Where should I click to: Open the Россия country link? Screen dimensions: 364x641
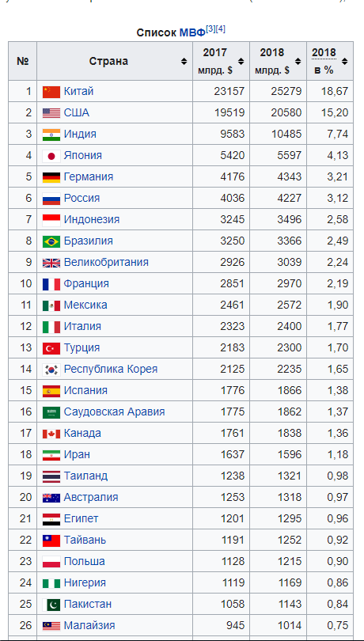[82, 198]
